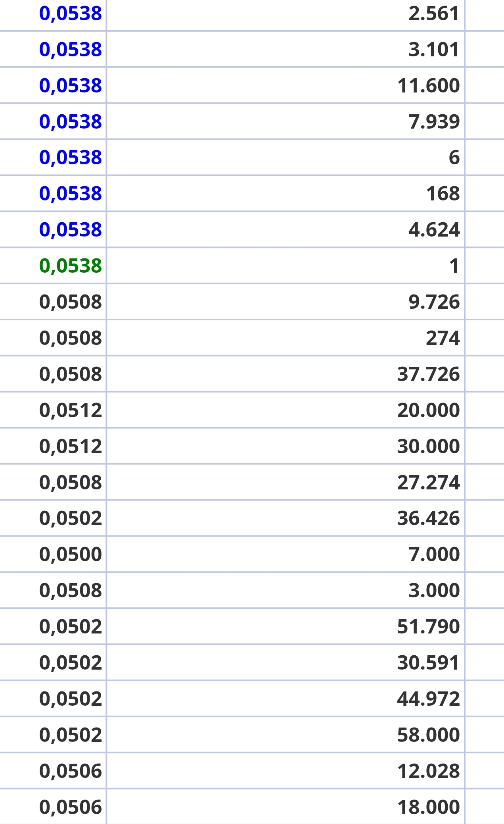
Task: Click the 27.274 volume entry
Action: point(428,482)
